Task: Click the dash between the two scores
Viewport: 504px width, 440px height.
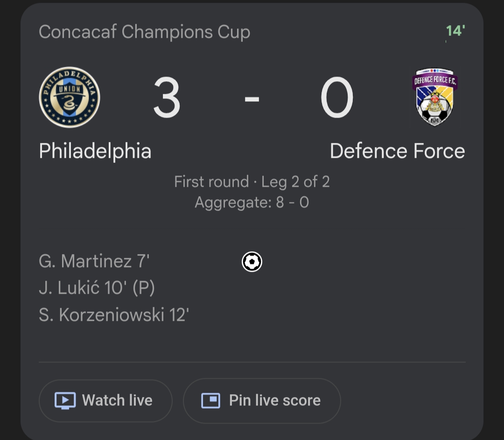Action: point(252,99)
